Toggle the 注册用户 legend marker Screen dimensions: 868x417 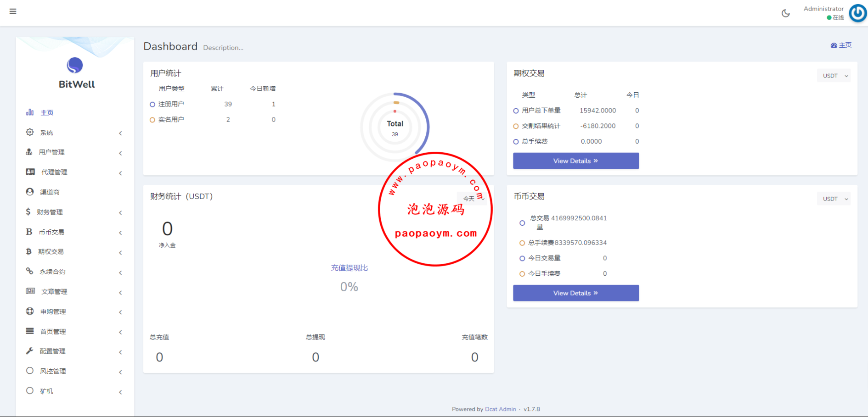click(152, 105)
